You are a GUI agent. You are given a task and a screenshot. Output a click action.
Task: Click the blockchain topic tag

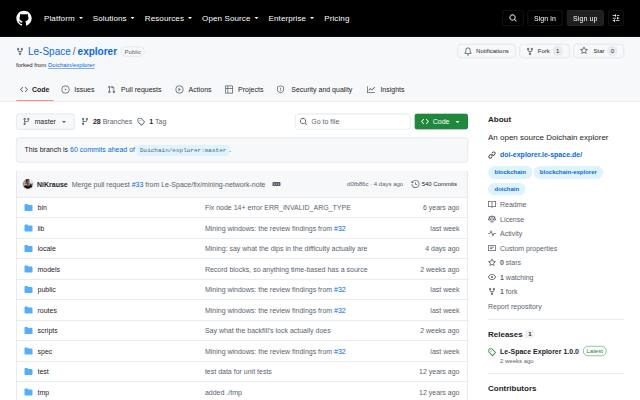click(x=510, y=172)
